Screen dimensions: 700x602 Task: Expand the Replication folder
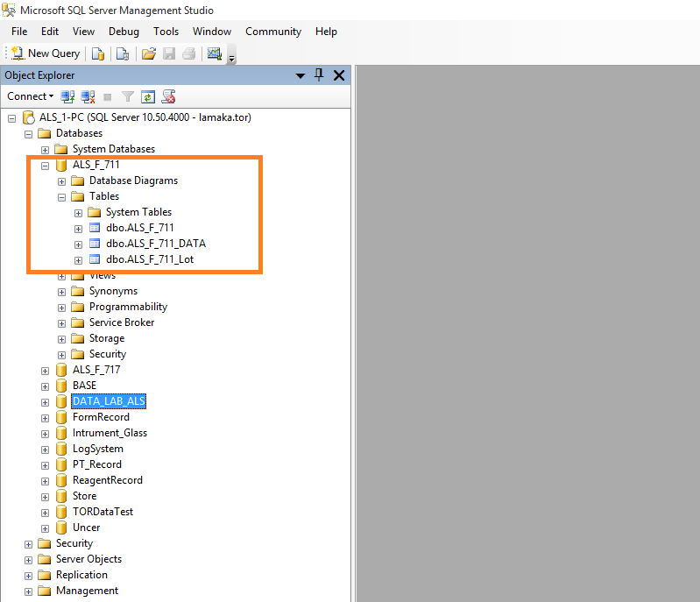tap(29, 576)
